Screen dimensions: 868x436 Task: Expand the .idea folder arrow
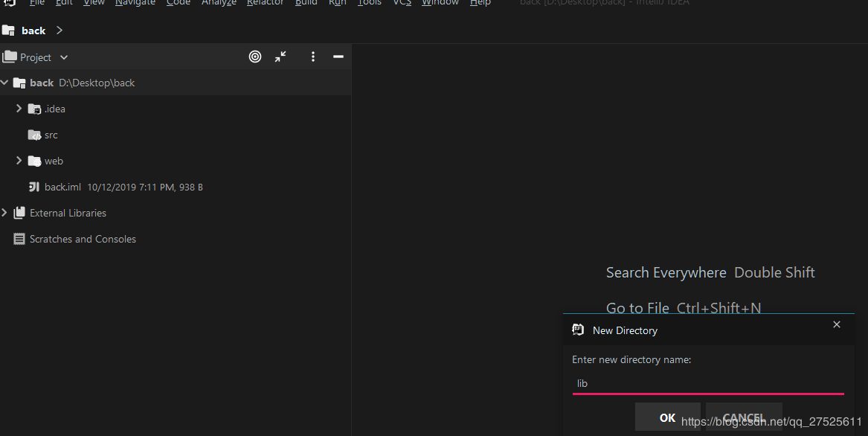(19, 109)
